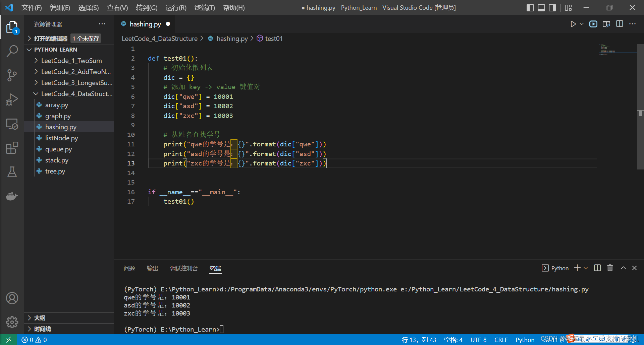Image resolution: width=644 pixels, height=345 pixels.
Task: Toggle bottom panel visibility
Action: click(x=541, y=8)
